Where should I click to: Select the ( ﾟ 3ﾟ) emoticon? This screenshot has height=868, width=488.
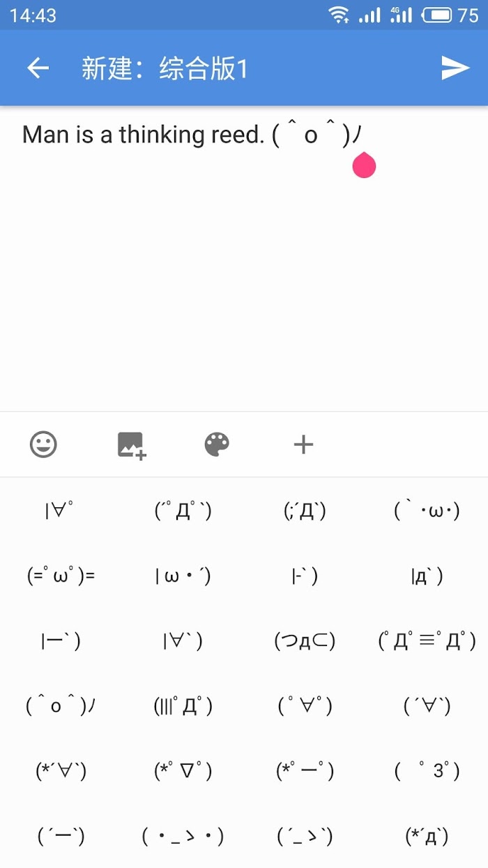click(x=427, y=771)
